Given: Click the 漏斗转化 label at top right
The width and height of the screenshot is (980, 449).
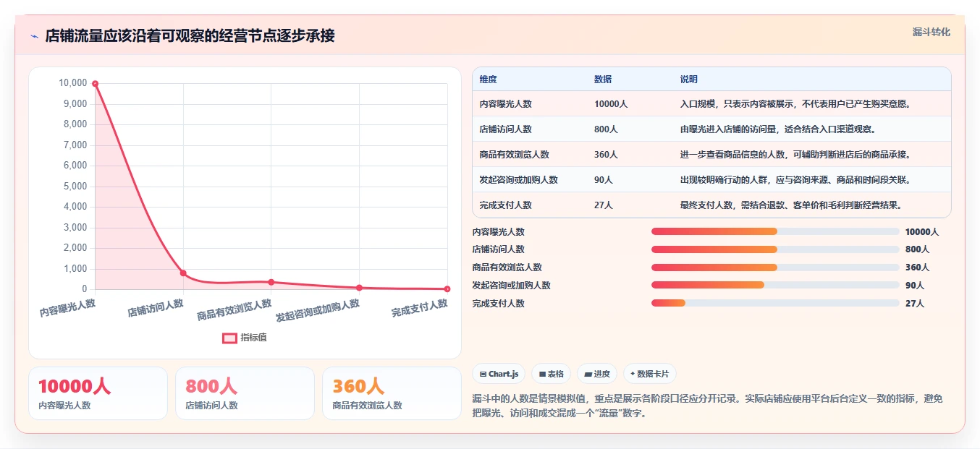Looking at the screenshot, I should tap(931, 33).
